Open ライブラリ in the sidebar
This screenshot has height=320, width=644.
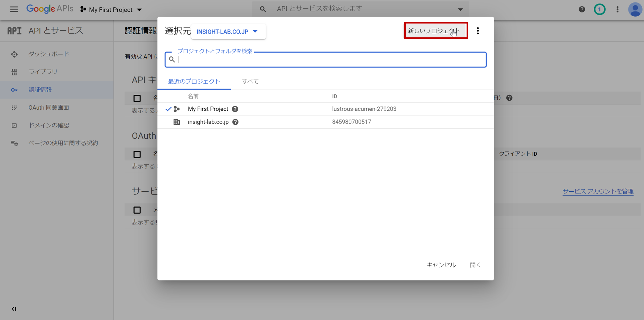click(x=43, y=72)
